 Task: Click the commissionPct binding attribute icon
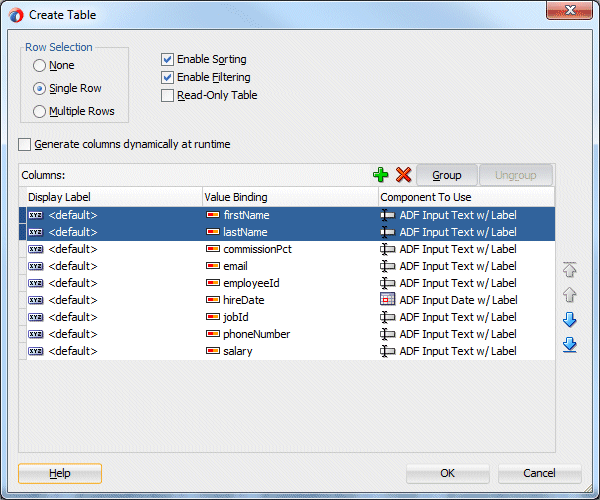click(x=213, y=249)
